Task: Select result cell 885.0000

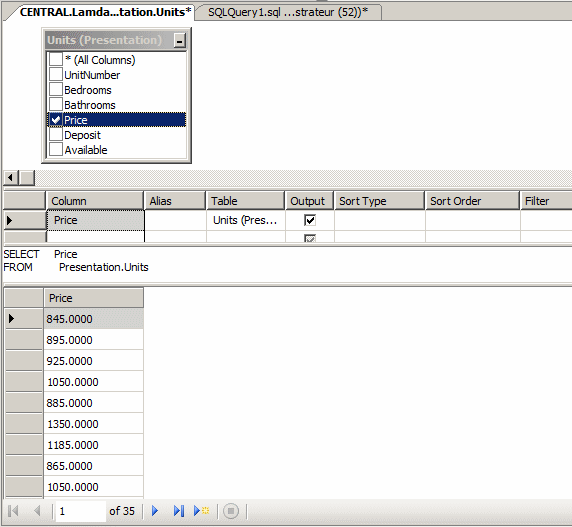Action: coord(94,403)
